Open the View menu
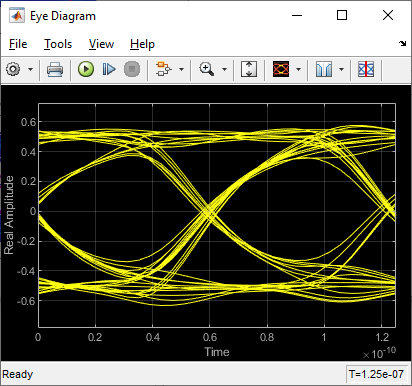 101,44
